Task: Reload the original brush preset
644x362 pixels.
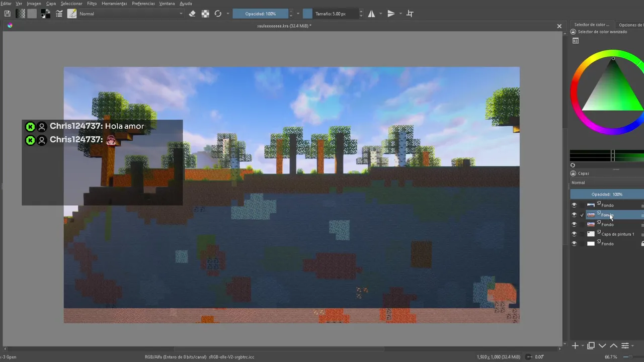Action: (x=218, y=14)
